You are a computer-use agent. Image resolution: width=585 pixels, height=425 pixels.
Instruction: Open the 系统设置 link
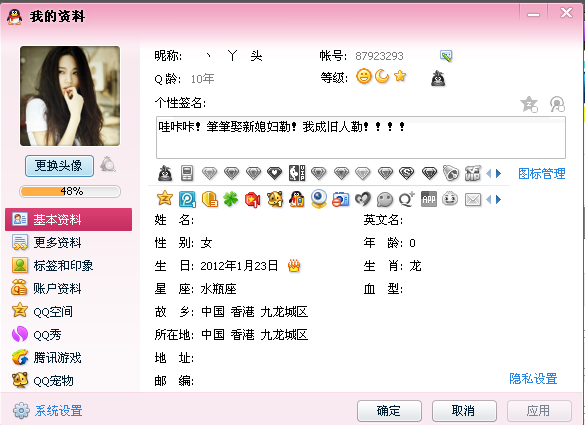(59, 411)
